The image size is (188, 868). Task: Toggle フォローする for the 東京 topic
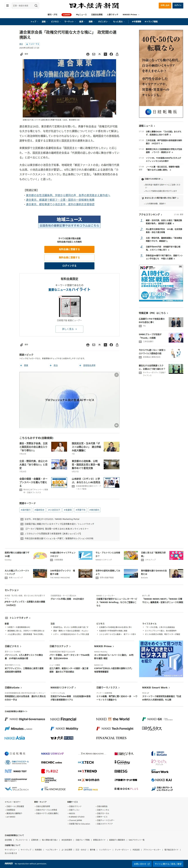coord(33,44)
